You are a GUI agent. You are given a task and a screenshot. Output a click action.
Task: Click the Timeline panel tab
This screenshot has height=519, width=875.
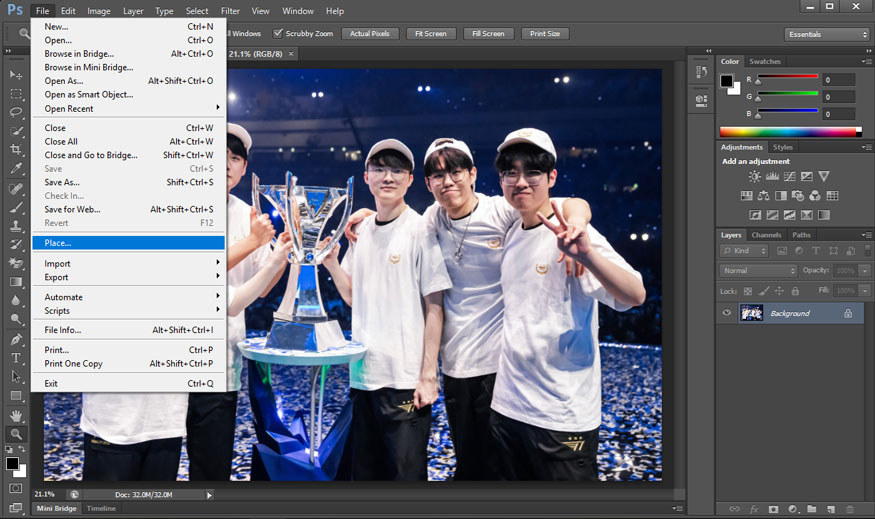tap(101, 508)
